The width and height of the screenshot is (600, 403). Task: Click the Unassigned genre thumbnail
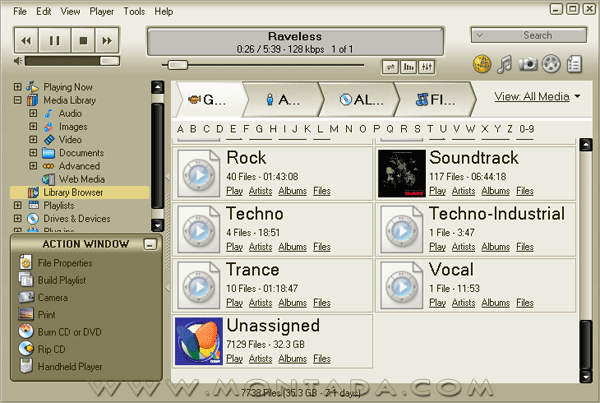(197, 341)
